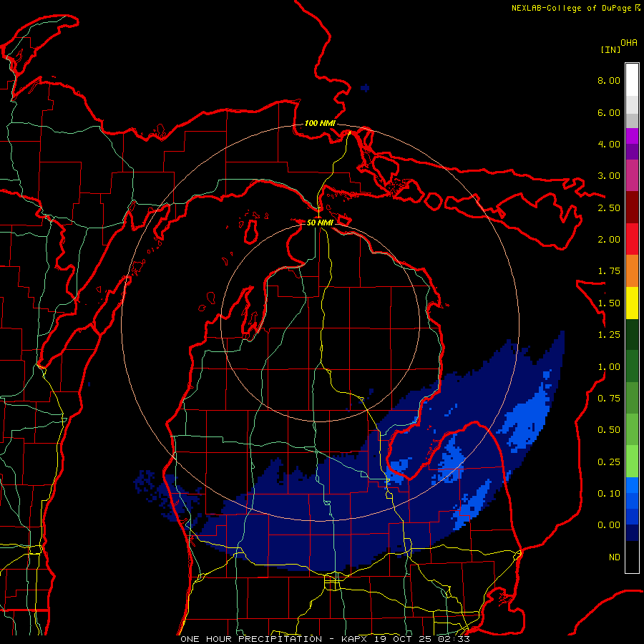Pick the magenta swatch in the color scale
644x644 pixels.
[632, 136]
